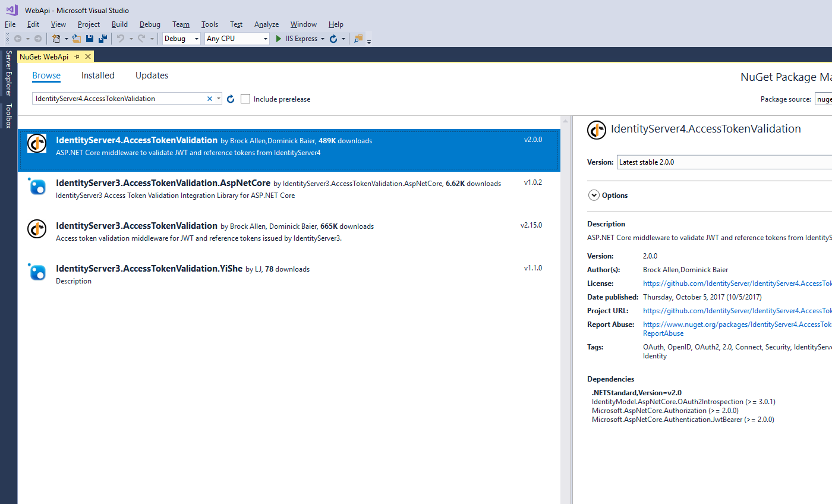This screenshot has height=504, width=832.
Task: Click IdentityServer3.AccessTokenValidation package icon by Brock Allen
Action: click(37, 229)
